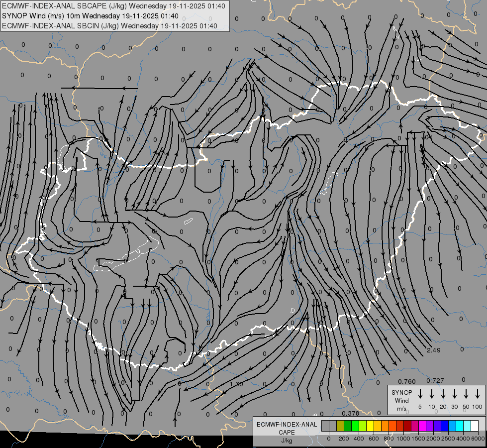Click the J/kg unit label in legend
The image size is (487, 448).
click(x=287, y=441)
